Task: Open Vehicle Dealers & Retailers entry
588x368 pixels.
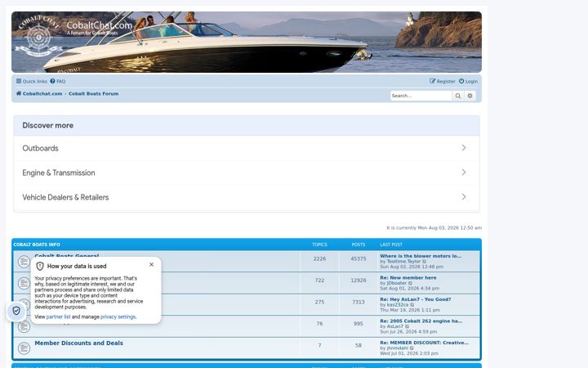Action: coord(247,197)
